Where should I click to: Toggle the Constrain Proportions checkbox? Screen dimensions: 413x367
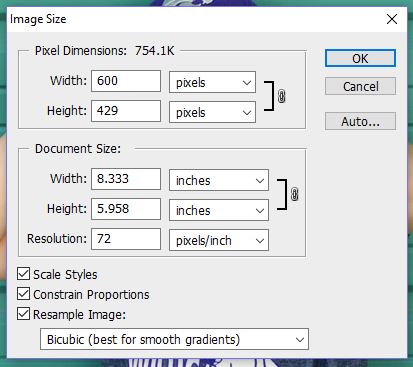point(23,294)
